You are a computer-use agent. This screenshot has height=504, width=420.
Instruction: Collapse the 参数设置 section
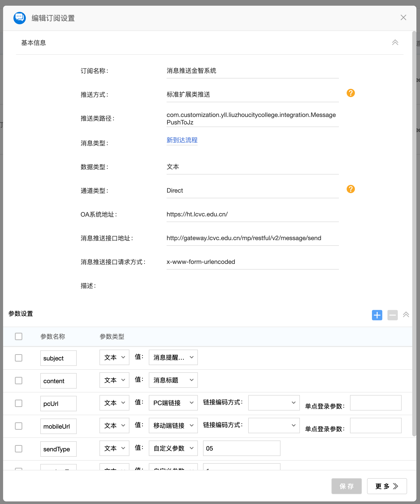(x=406, y=314)
